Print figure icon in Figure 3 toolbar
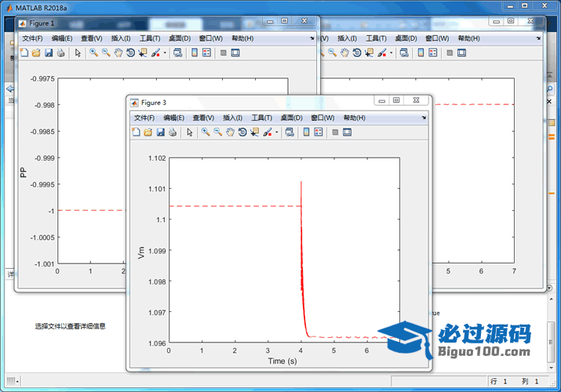 [x=173, y=132]
